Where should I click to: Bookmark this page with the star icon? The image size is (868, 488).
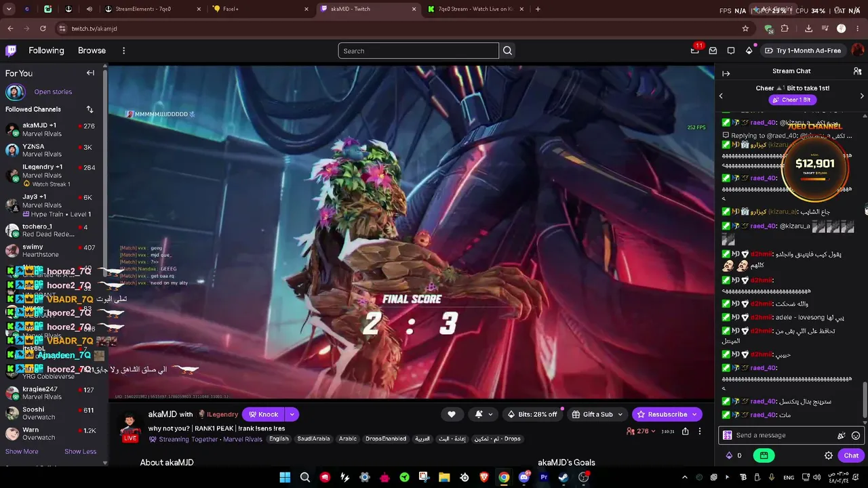(745, 28)
